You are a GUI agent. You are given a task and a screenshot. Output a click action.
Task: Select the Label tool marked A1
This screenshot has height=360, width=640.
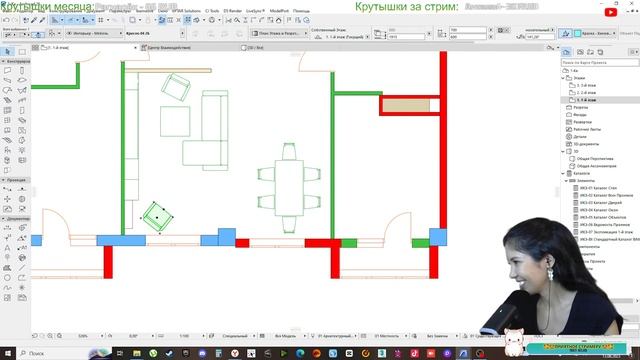click(x=22, y=248)
